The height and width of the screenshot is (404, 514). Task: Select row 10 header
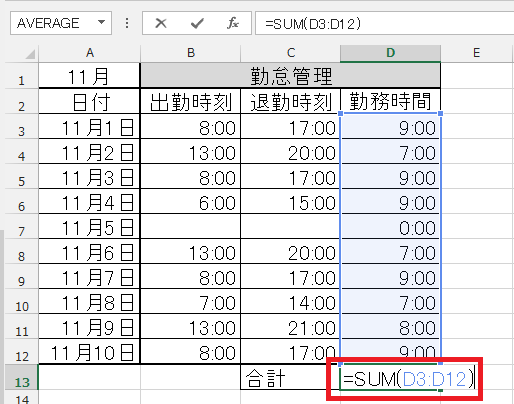click(x=22, y=301)
